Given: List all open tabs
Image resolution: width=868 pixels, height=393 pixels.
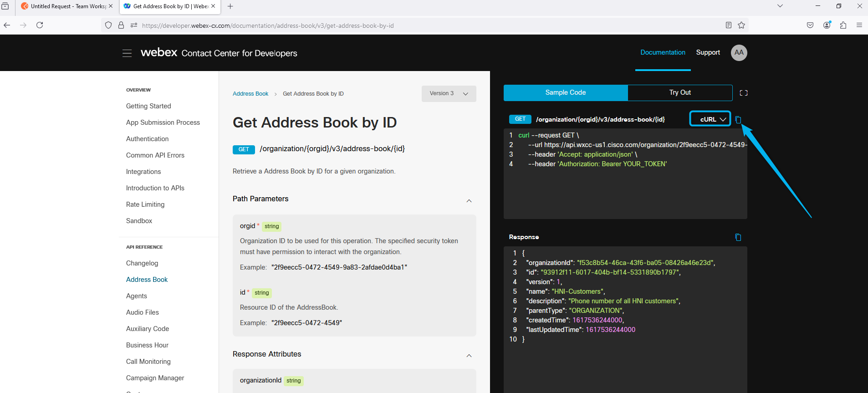Looking at the screenshot, I should [780, 6].
